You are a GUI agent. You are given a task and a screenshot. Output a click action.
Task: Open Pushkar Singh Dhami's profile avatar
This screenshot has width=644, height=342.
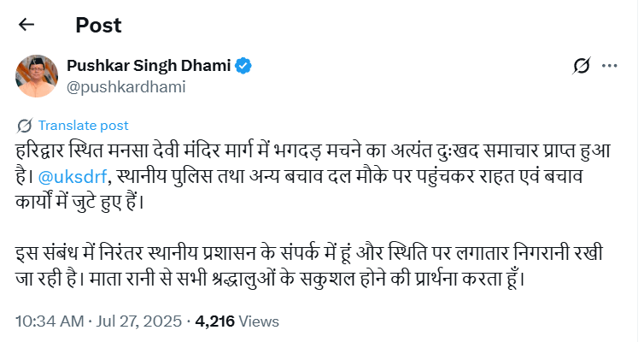[36, 75]
